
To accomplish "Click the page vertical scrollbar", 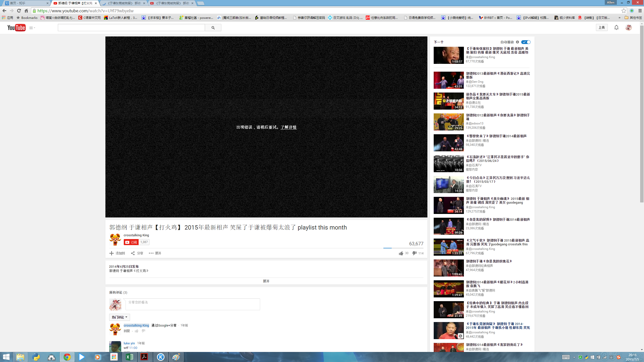I will [642, 114].
